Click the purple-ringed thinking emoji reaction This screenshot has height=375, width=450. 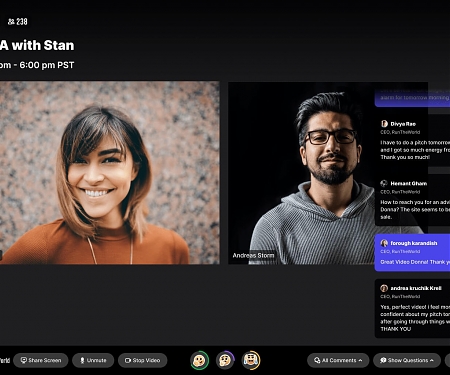[x=225, y=360]
